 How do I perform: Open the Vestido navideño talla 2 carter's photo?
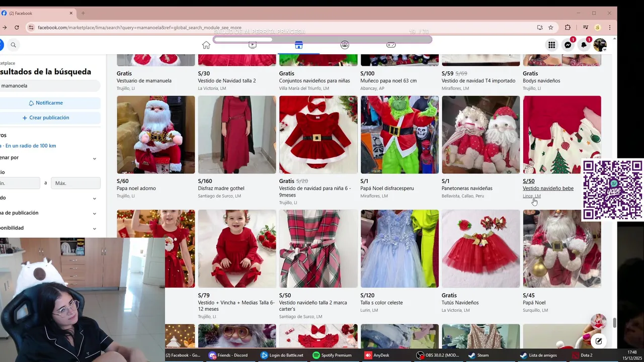click(318, 249)
